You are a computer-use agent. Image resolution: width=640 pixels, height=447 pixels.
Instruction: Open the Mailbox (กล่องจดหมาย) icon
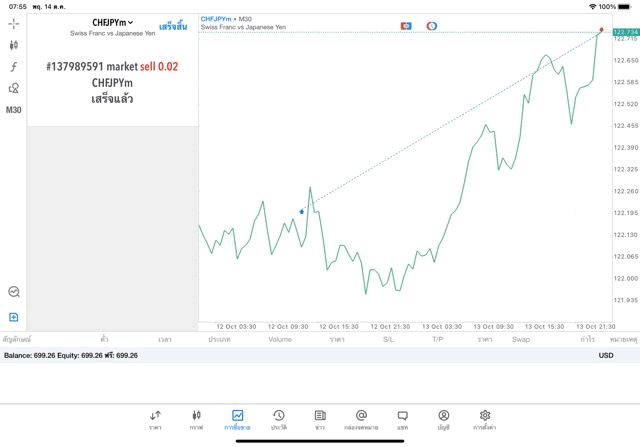tap(361, 419)
